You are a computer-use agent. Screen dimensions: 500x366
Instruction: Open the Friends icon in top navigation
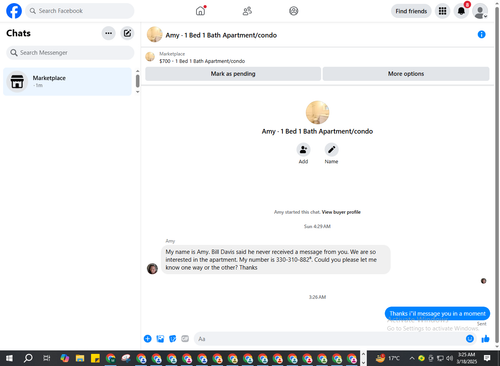click(x=247, y=11)
